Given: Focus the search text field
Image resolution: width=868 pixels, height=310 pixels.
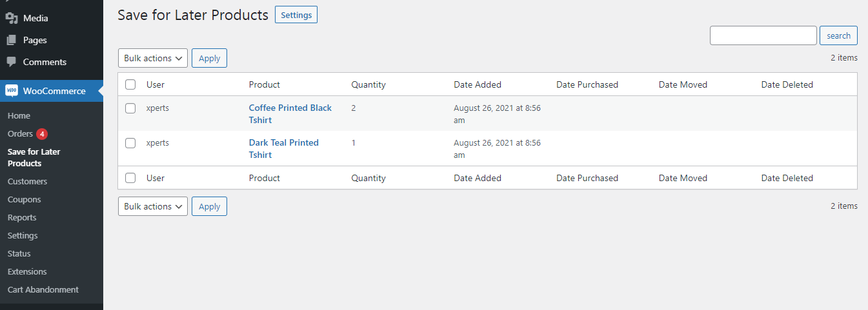Looking at the screenshot, I should [763, 35].
